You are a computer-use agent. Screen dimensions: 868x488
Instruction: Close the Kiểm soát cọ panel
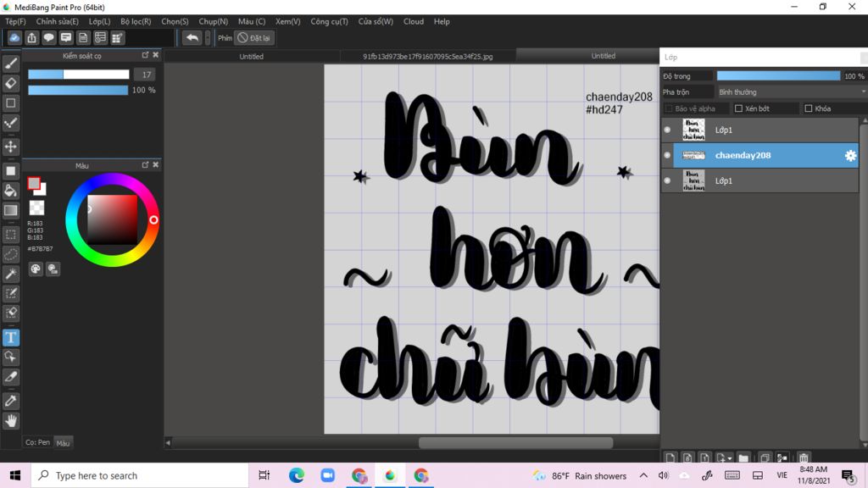point(156,55)
